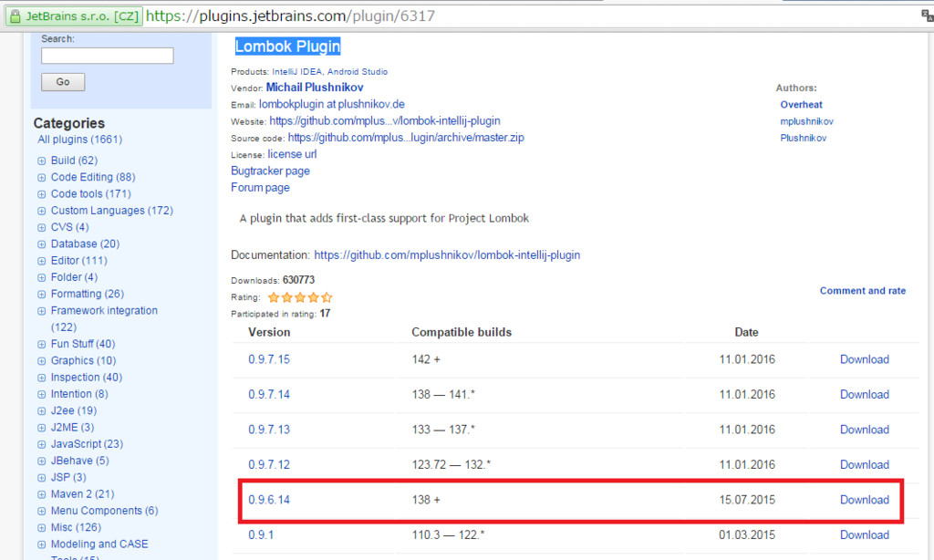
Task: Click the Lombok Plugin title
Action: (287, 47)
